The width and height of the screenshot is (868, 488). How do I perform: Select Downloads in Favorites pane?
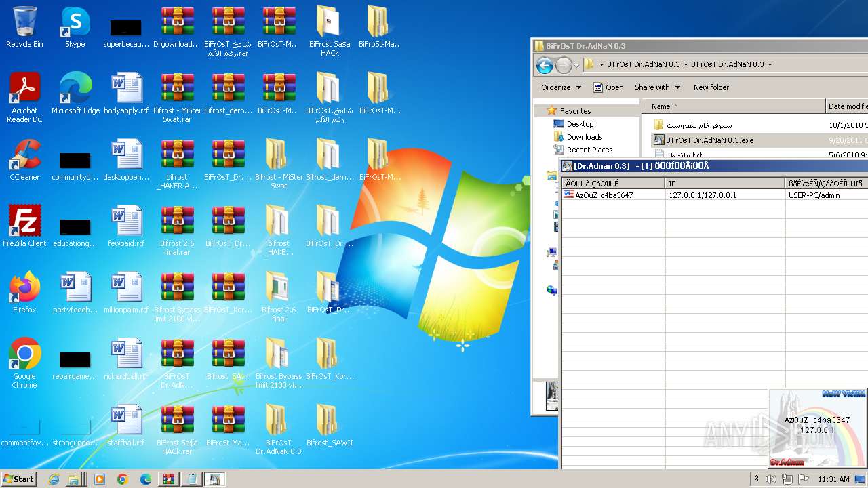(578, 137)
